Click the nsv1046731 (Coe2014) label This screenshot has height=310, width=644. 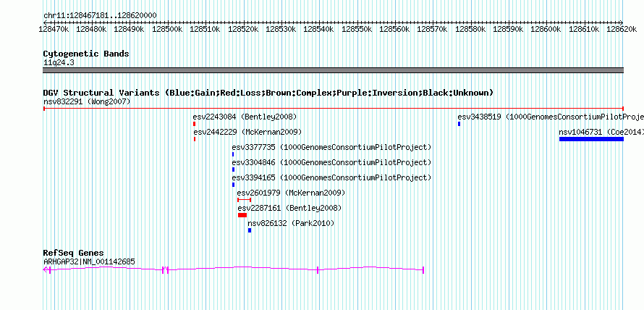click(x=601, y=132)
